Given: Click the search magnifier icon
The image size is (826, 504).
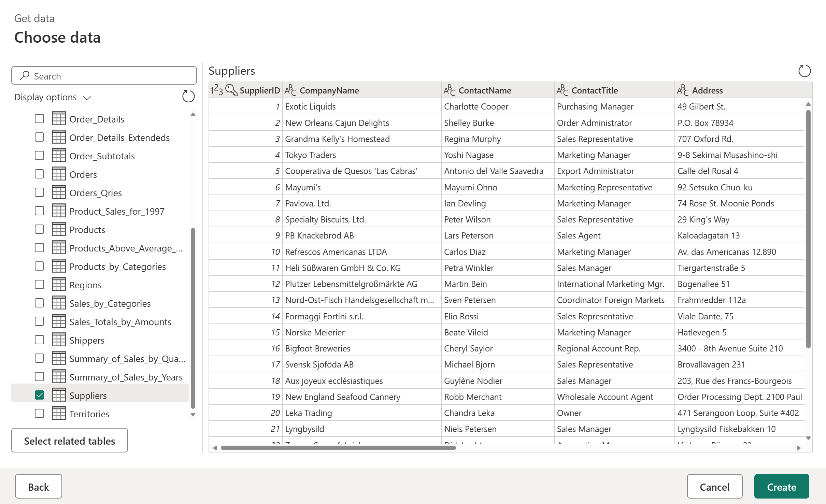Looking at the screenshot, I should pos(25,76).
